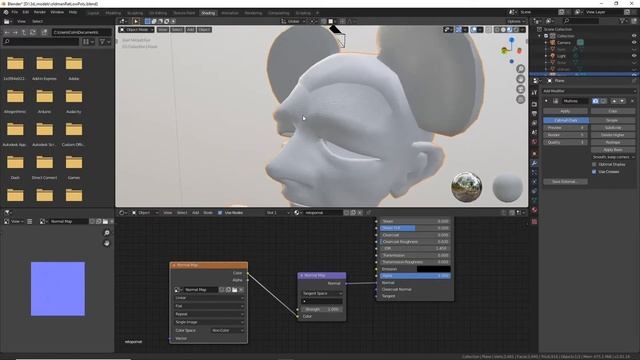Open the Tangent Space dropdown in Normal Map node
This screenshot has height=360, width=640.
coord(322,293)
